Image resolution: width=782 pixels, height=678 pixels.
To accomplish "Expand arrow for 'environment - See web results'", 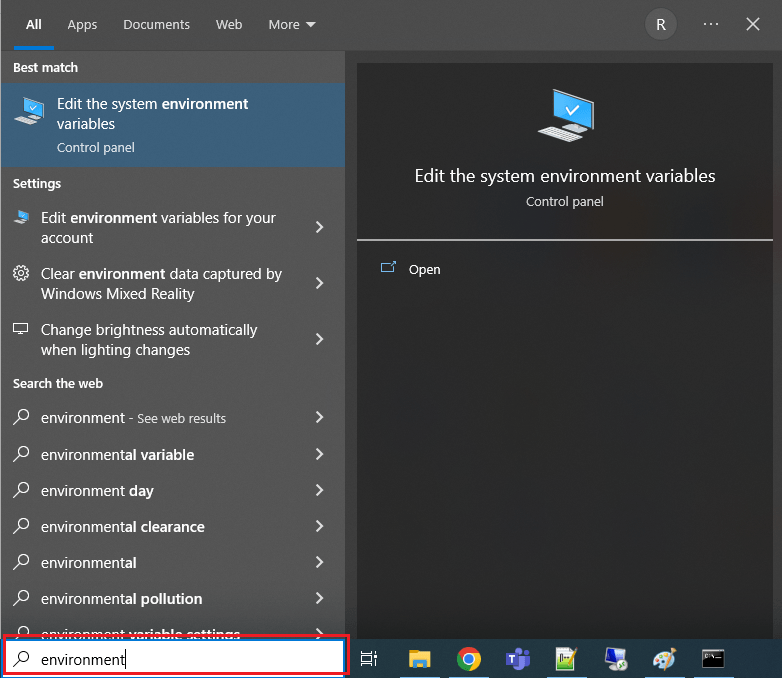I will click(x=320, y=417).
